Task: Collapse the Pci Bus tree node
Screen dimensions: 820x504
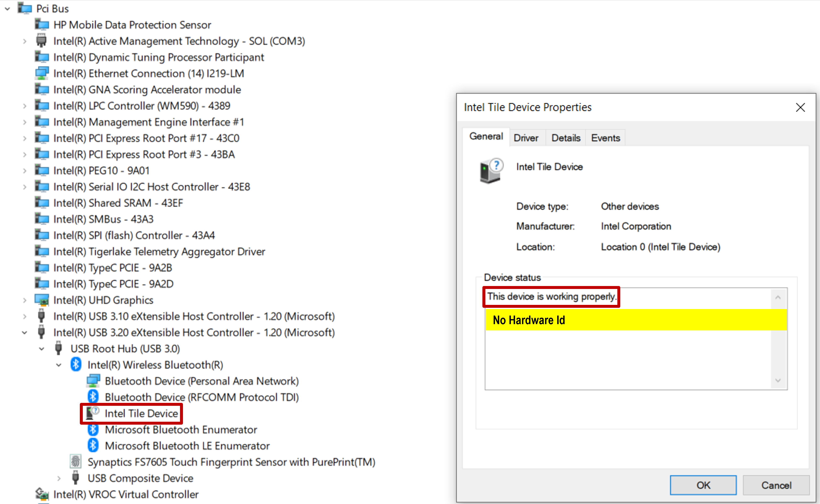Action: click(8, 9)
